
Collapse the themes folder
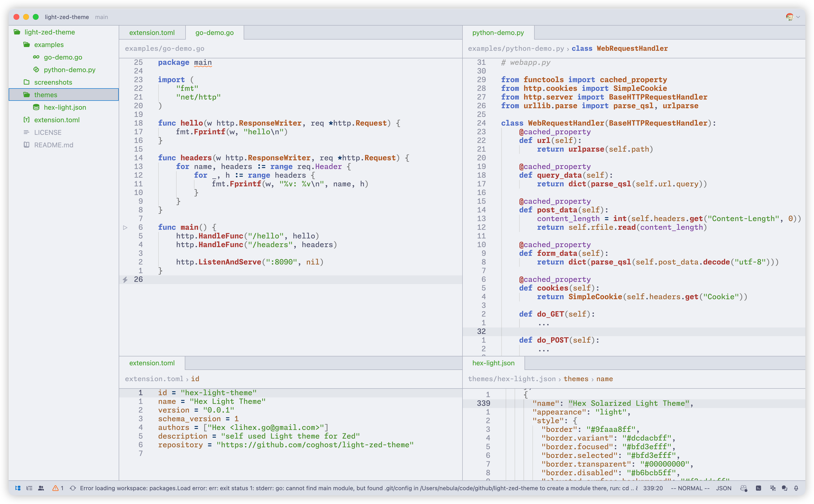tap(27, 95)
